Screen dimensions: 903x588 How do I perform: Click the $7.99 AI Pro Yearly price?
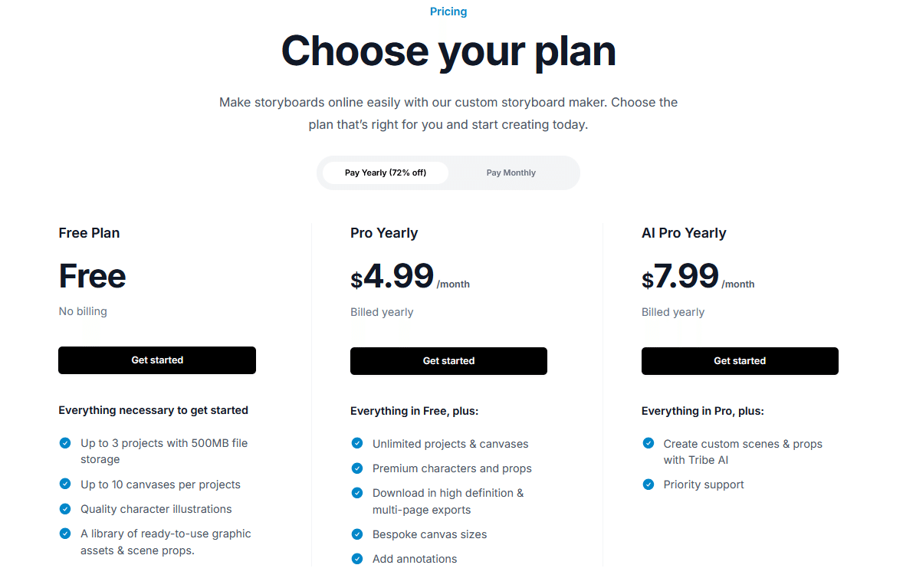pyautogui.click(x=684, y=276)
